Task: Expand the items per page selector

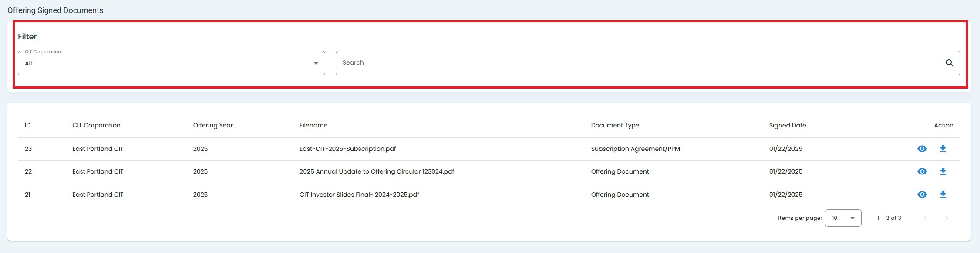Action: pos(843,218)
